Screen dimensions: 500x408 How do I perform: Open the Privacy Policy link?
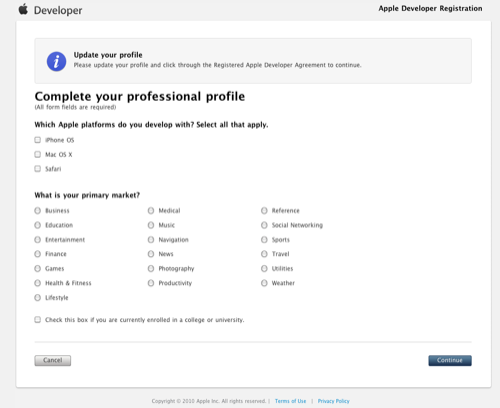coord(334,401)
